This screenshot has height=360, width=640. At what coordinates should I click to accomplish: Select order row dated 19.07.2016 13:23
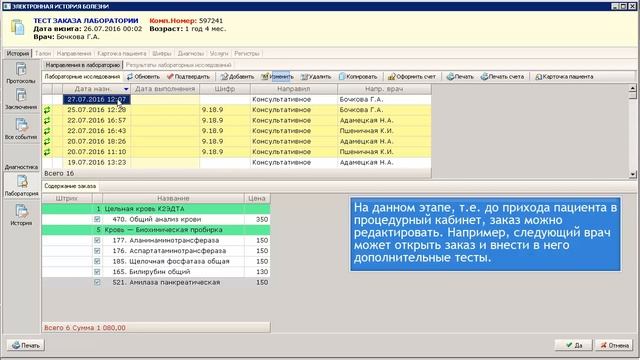(x=237, y=162)
